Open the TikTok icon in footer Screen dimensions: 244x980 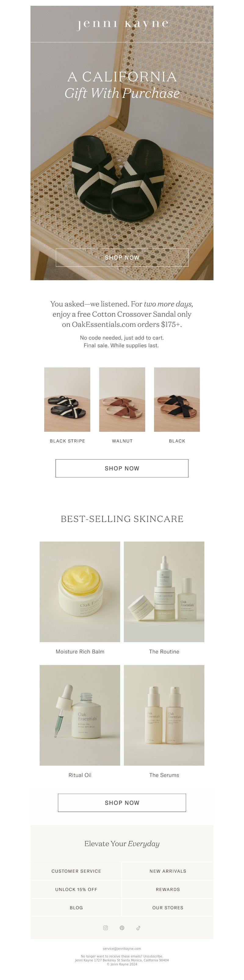(138, 928)
